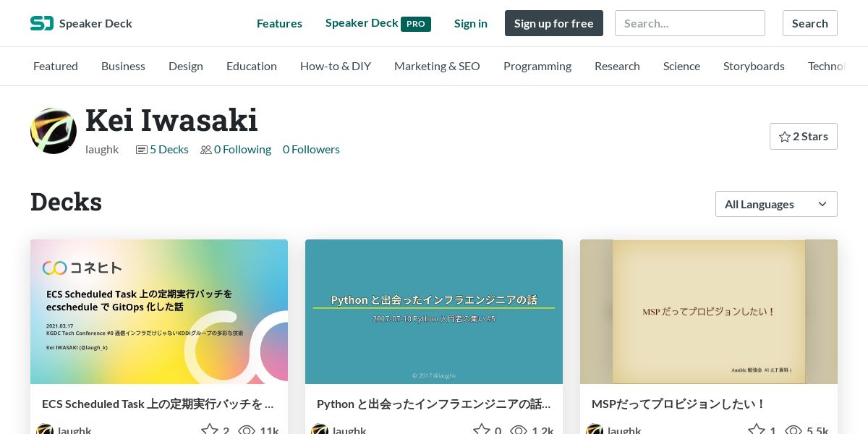Open the How-to & DIY category

pyautogui.click(x=336, y=66)
